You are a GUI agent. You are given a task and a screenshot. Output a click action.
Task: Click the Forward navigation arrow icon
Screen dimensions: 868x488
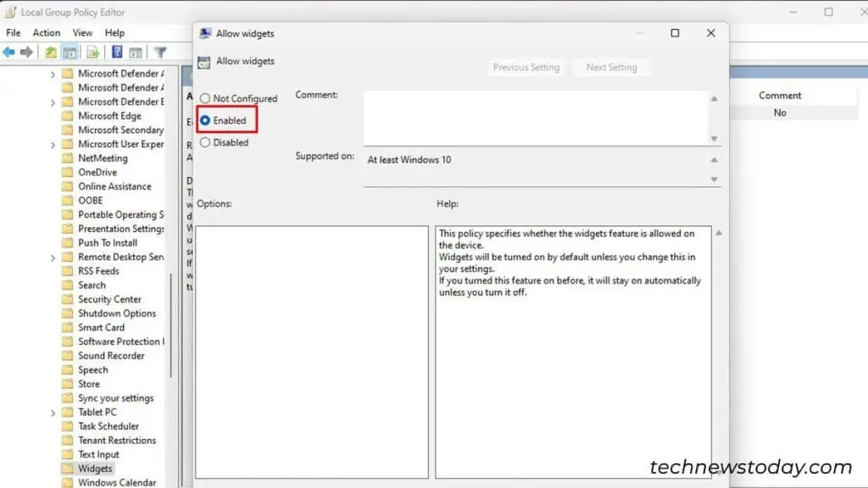point(25,52)
